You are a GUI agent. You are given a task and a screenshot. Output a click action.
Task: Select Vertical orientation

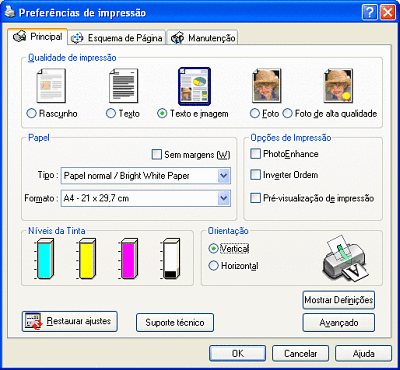[213, 249]
